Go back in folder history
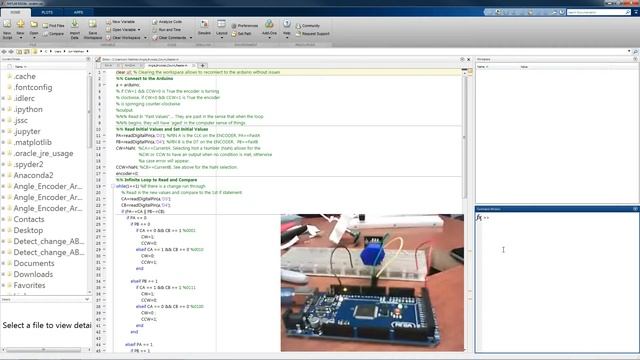Image resolution: width=640 pixels, height=360 pixels. (4, 51)
